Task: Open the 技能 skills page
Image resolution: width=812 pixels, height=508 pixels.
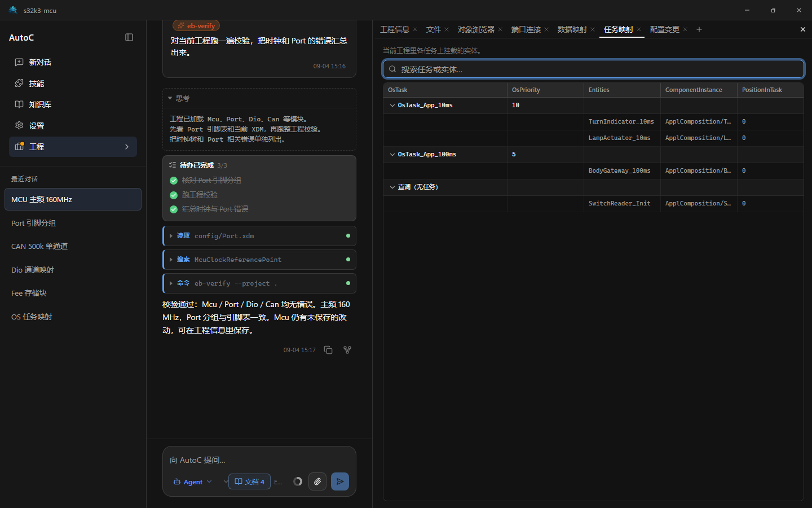Action: click(73, 84)
